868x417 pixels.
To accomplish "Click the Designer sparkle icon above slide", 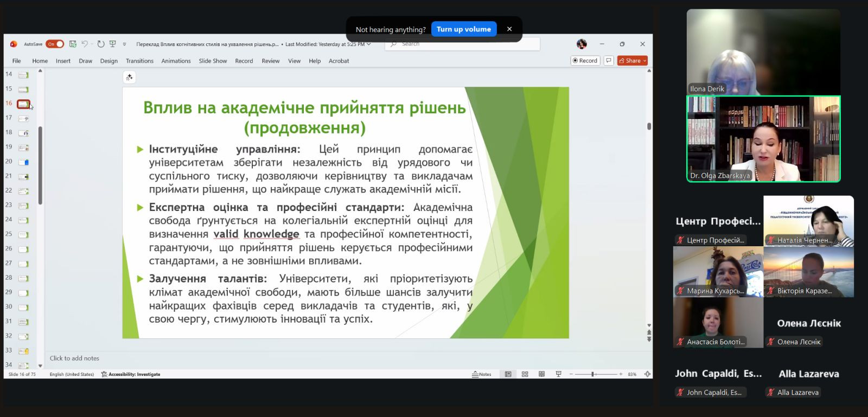I will 129,78.
